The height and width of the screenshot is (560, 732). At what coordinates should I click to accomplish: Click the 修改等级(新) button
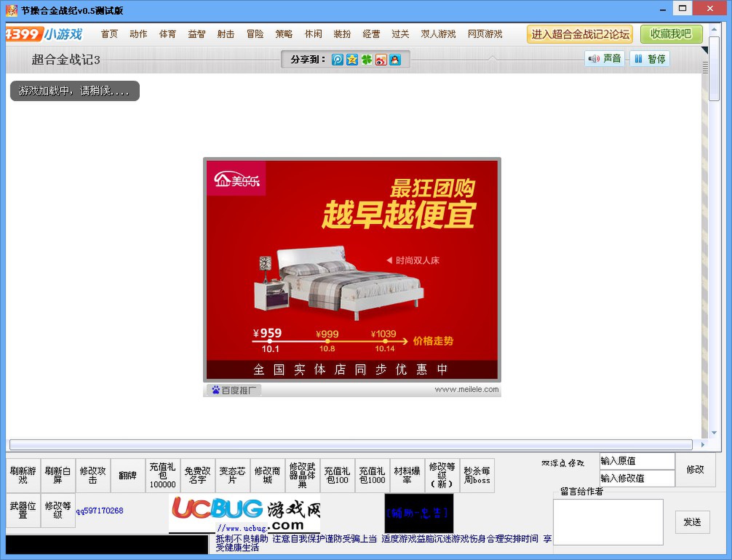(x=442, y=475)
